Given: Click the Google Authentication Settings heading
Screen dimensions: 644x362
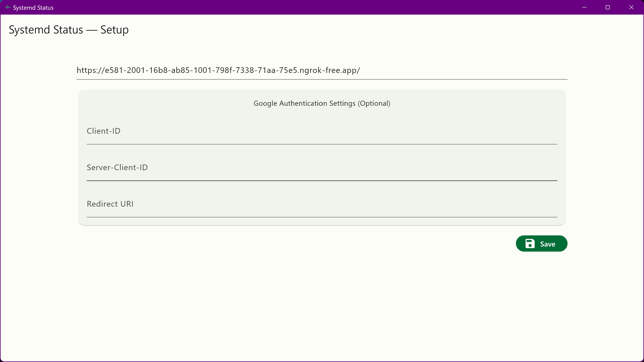Looking at the screenshot, I should tap(322, 103).
